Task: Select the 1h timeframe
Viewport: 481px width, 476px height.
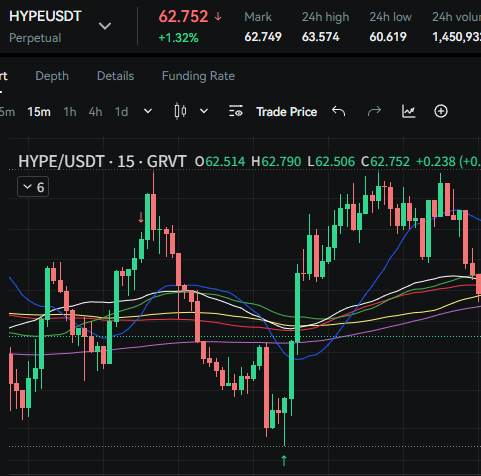Action: [x=70, y=112]
